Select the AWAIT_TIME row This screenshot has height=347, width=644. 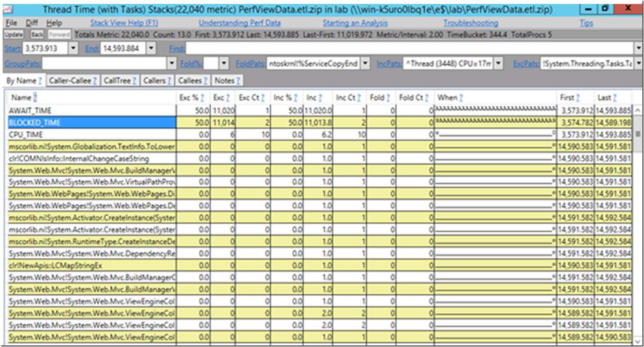click(320, 110)
